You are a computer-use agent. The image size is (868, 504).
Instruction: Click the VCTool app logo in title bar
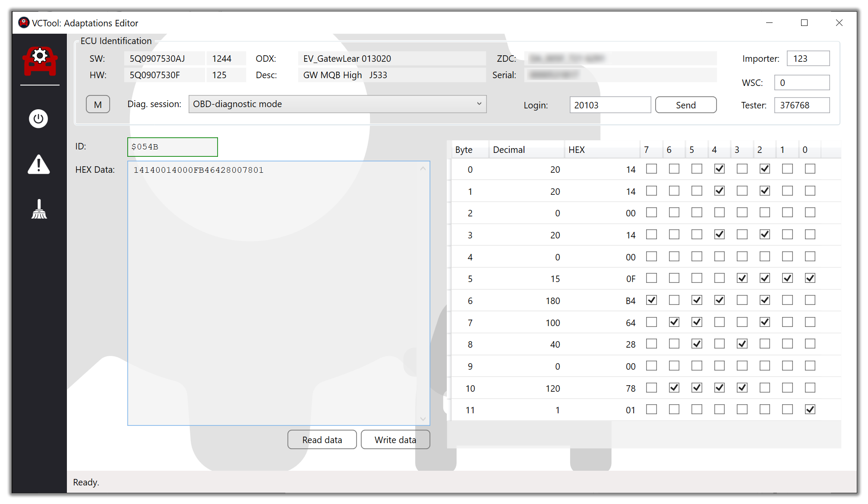[24, 22]
